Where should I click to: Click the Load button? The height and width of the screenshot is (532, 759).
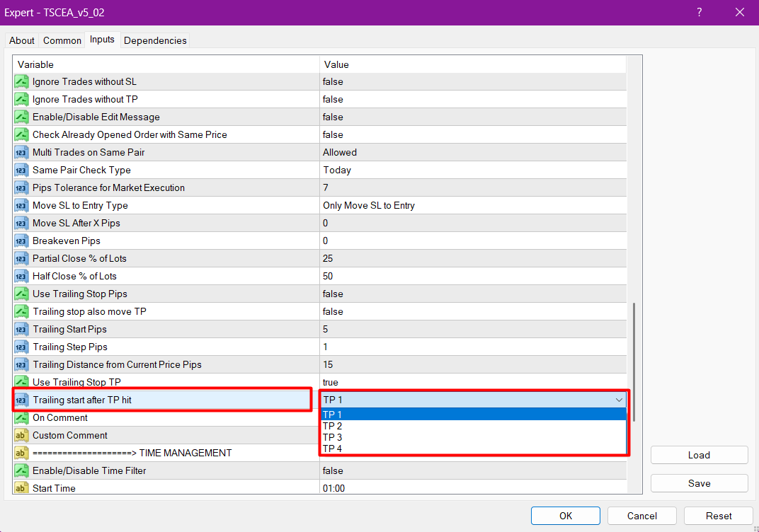[x=699, y=455]
